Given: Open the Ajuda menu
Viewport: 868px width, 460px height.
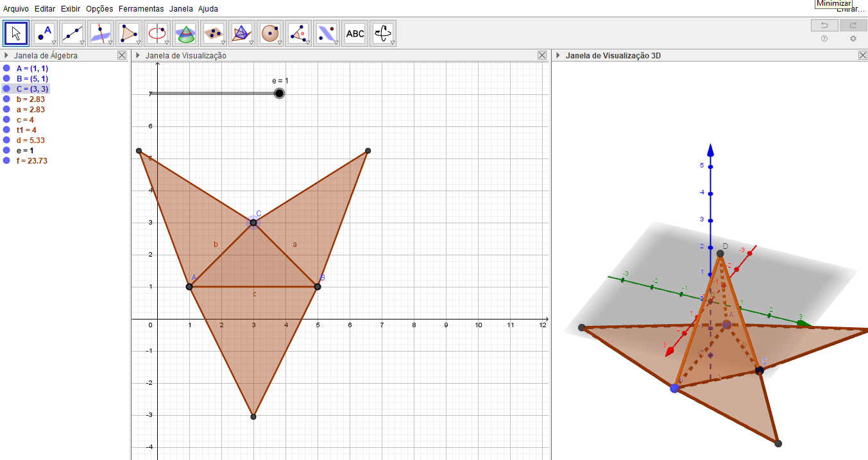Looking at the screenshot, I should [208, 9].
